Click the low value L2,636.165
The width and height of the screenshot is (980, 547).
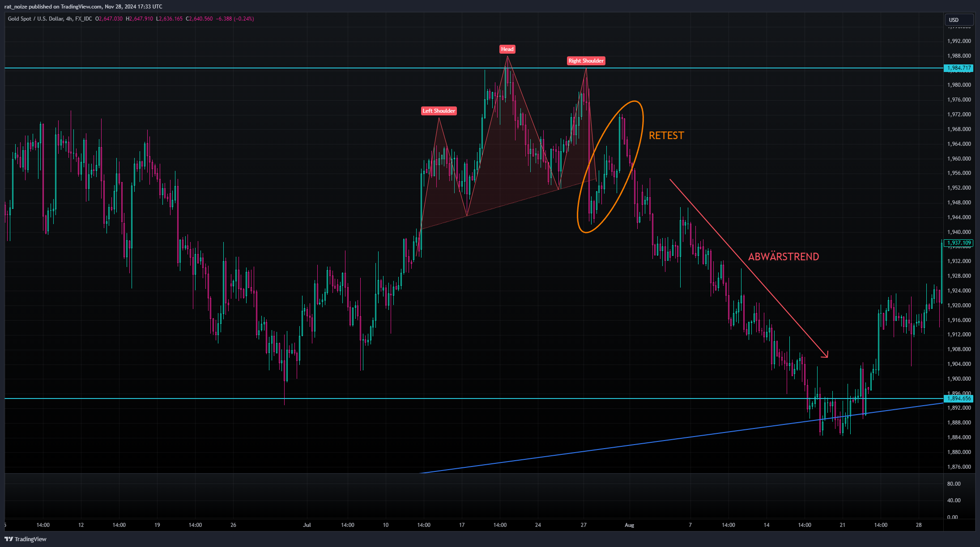(169, 19)
